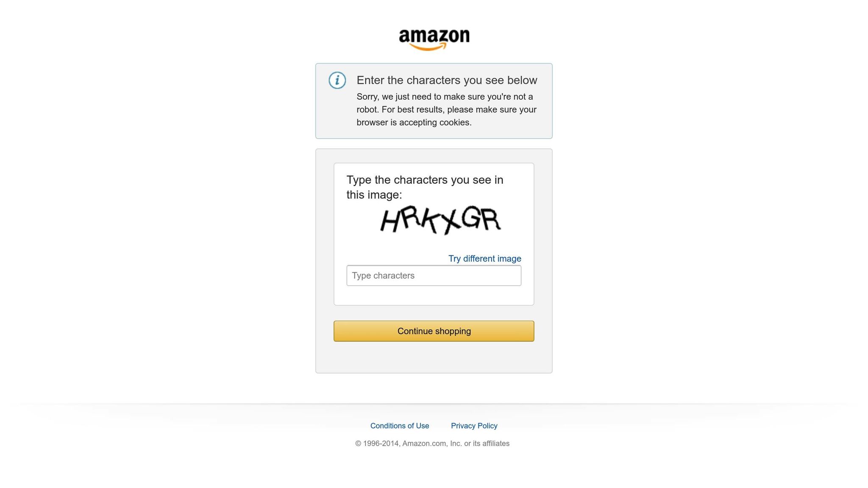Click 'Type the characters you see' label
868x488 pixels.
pyautogui.click(x=425, y=187)
